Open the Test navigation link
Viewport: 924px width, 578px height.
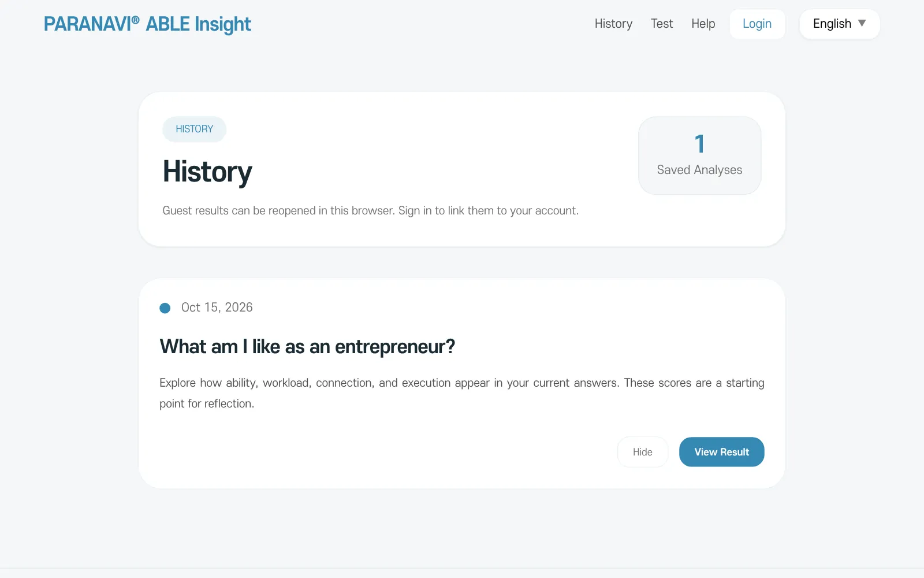tap(662, 24)
